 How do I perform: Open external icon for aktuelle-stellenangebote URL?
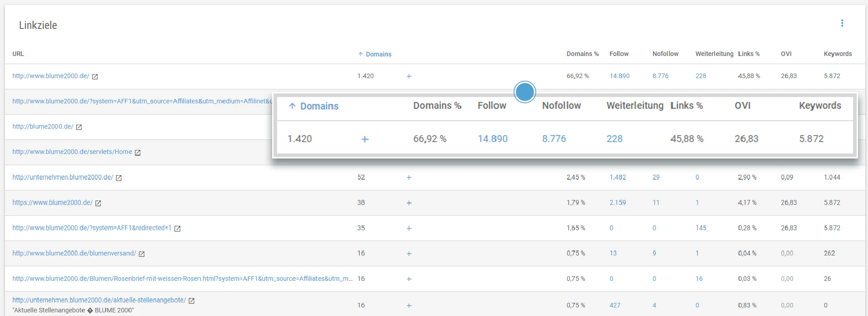point(191,301)
